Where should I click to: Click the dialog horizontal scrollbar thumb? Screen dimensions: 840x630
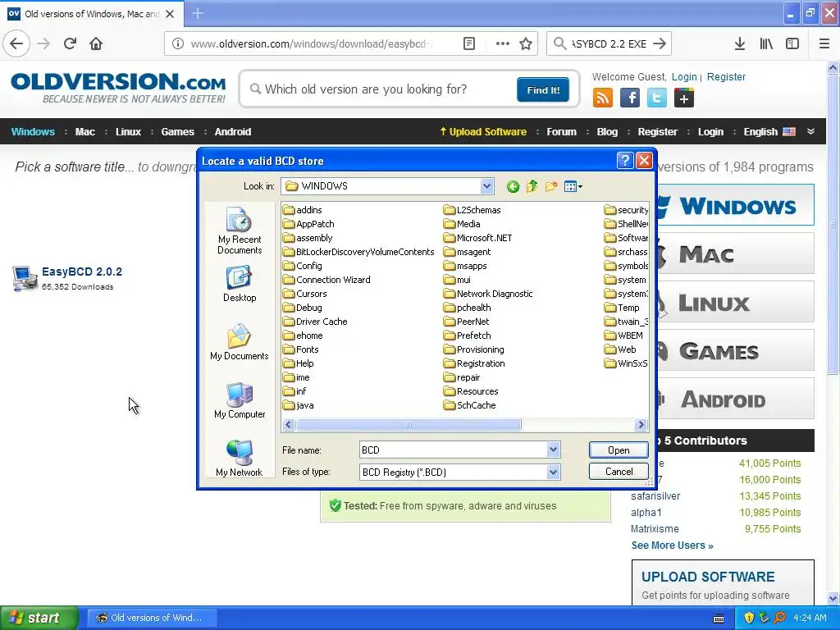coord(408,425)
